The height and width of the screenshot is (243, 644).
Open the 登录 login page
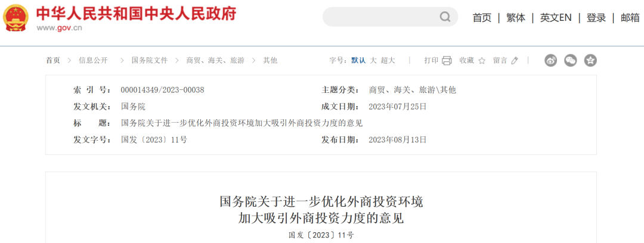point(596,18)
